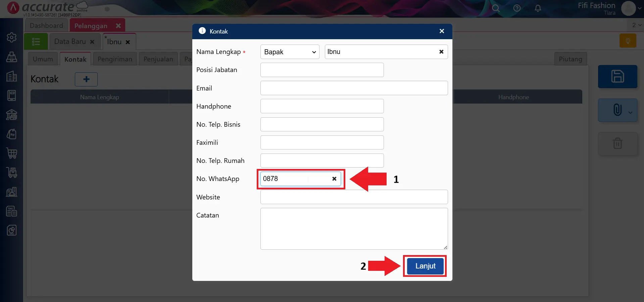Click the Lanjut button
This screenshot has width=644, height=302.
(x=425, y=266)
